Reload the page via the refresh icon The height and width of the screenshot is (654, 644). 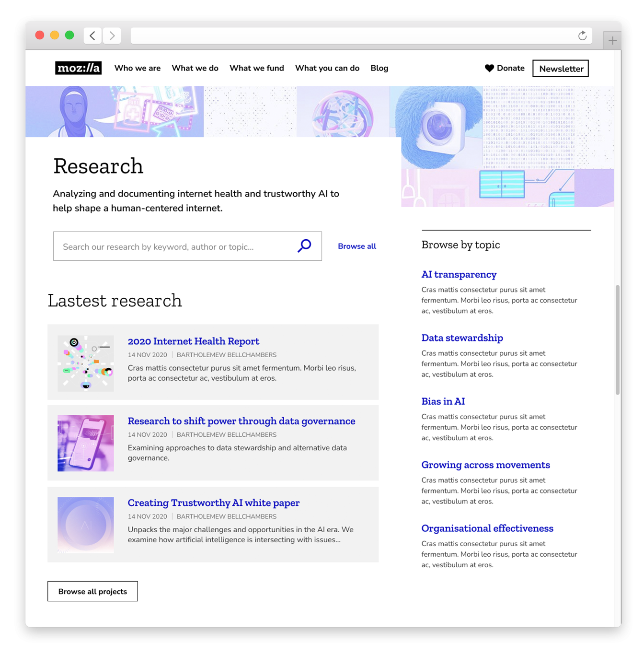(x=582, y=35)
